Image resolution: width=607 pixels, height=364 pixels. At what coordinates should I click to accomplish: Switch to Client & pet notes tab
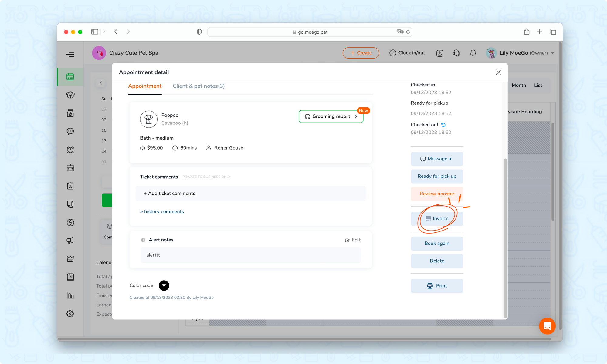click(x=199, y=86)
